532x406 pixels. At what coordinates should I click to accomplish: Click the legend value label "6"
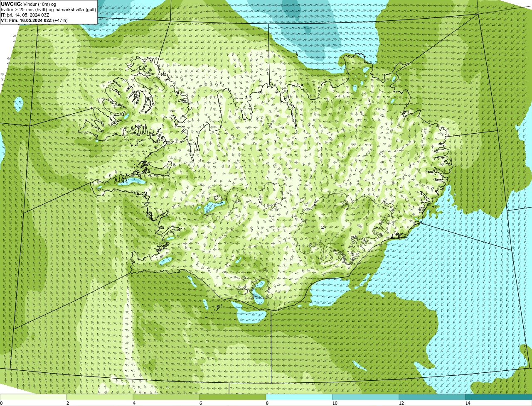pyautogui.click(x=200, y=403)
